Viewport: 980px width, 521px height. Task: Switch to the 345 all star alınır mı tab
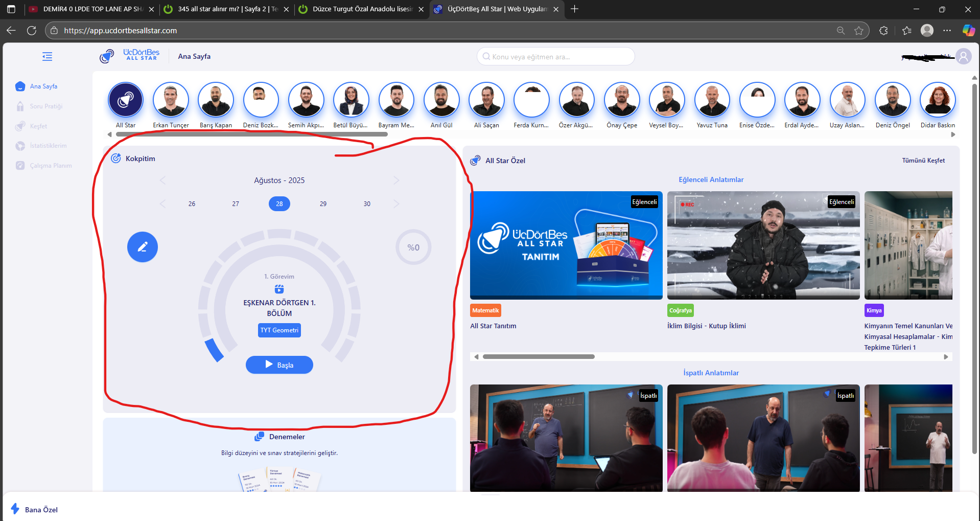(226, 9)
